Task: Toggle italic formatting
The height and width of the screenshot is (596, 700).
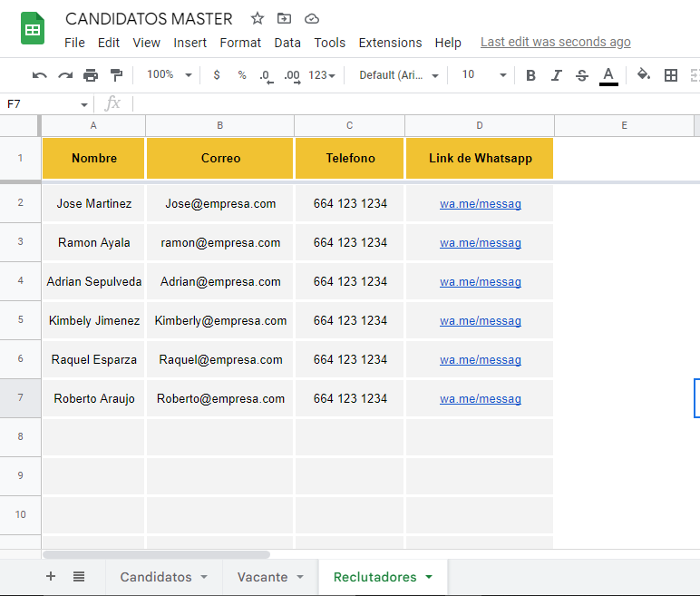Action: [556, 75]
